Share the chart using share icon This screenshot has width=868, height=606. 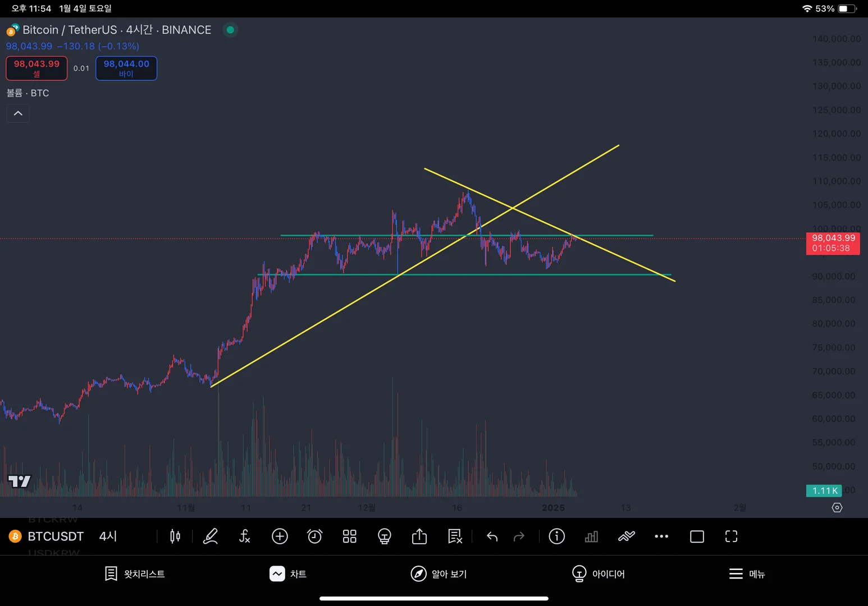(419, 536)
